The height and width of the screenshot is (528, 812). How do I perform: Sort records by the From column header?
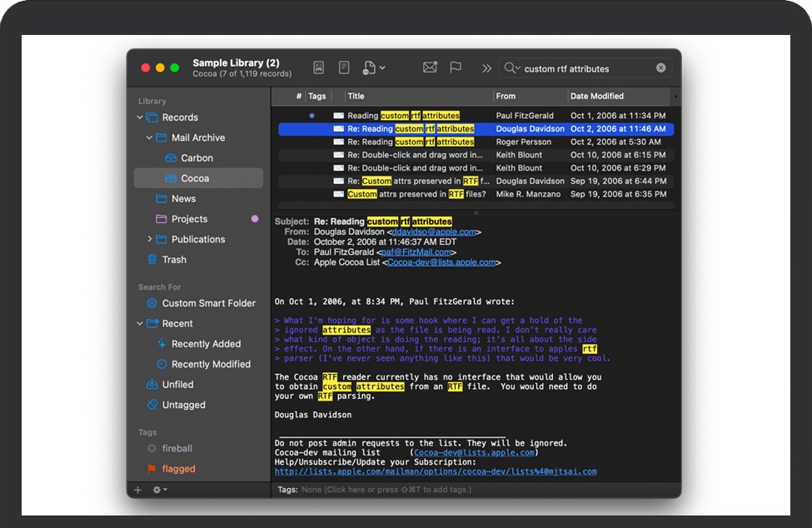pos(506,97)
